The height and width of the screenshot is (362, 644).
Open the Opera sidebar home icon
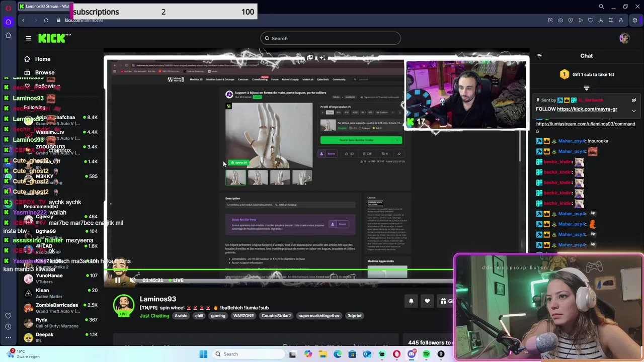[x=8, y=22]
